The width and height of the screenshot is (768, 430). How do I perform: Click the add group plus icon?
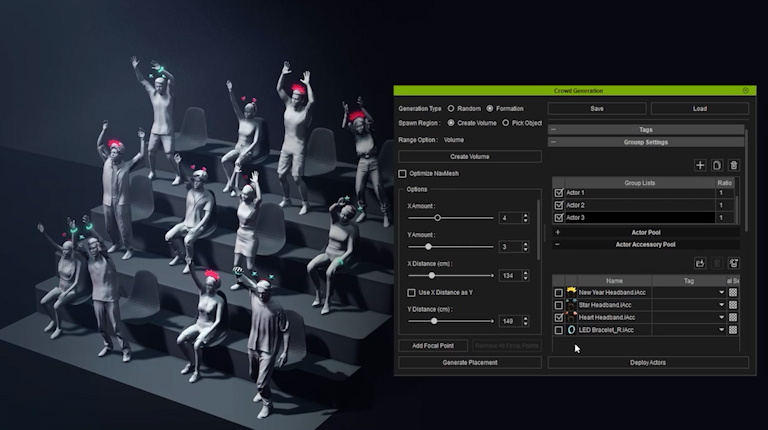pyautogui.click(x=700, y=165)
